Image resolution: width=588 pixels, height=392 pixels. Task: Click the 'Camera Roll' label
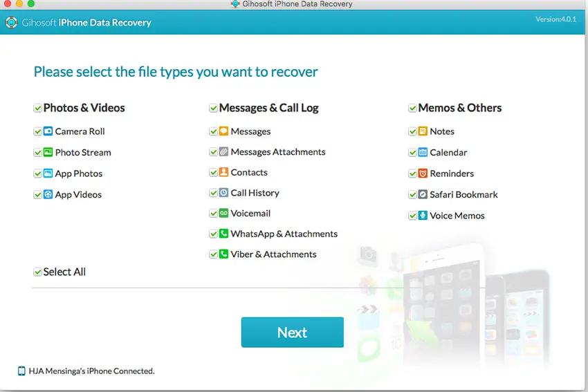[x=80, y=131]
